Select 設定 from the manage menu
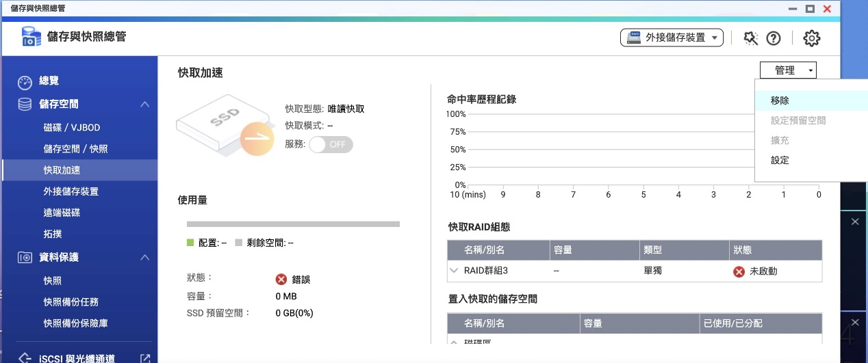 [x=780, y=161]
